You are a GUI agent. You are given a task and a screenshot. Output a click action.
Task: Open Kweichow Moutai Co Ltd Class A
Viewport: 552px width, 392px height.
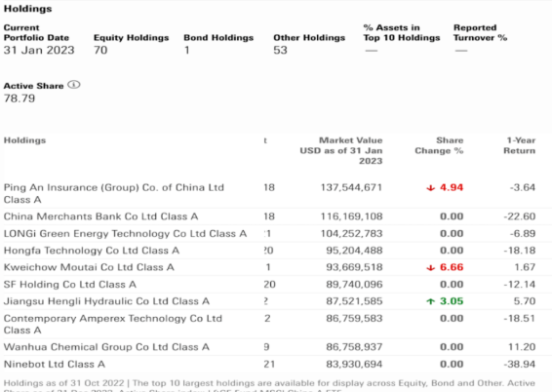point(89,267)
